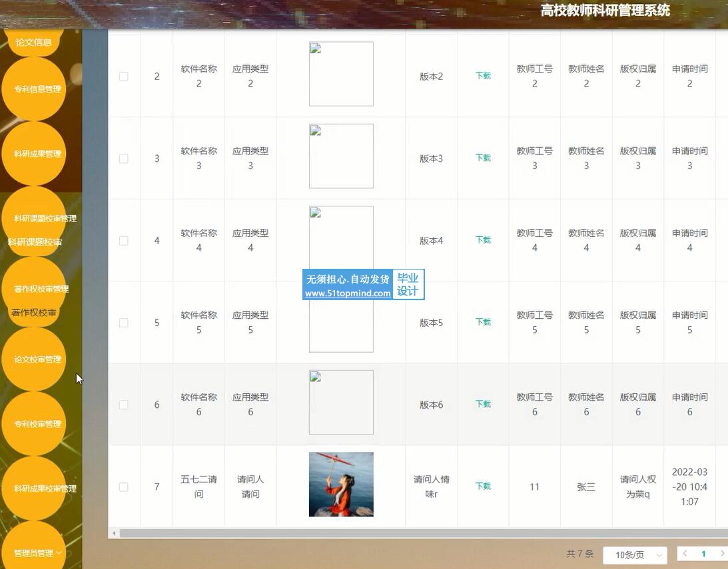Download the file for 版本3
The height and width of the screenshot is (569, 728).
(483, 158)
